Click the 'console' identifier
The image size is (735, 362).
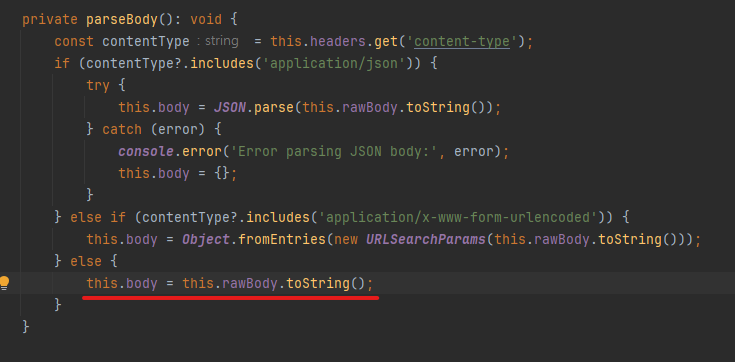pos(146,151)
